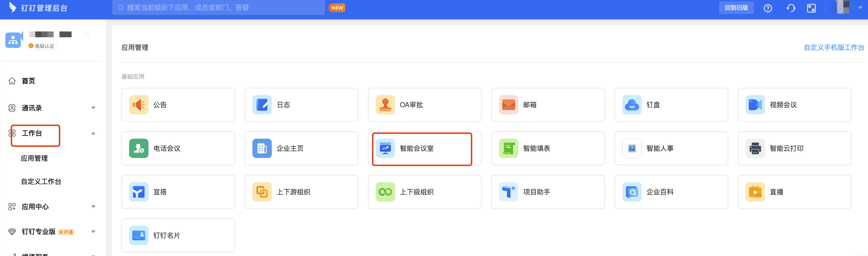868x256 pixels.
Task: Click the 基础应用 section label
Action: click(x=133, y=76)
